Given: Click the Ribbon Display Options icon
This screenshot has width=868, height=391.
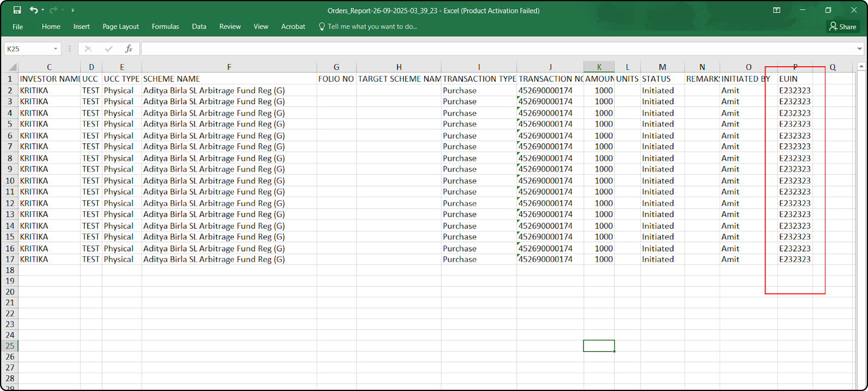Looking at the screenshot, I should [x=777, y=10].
